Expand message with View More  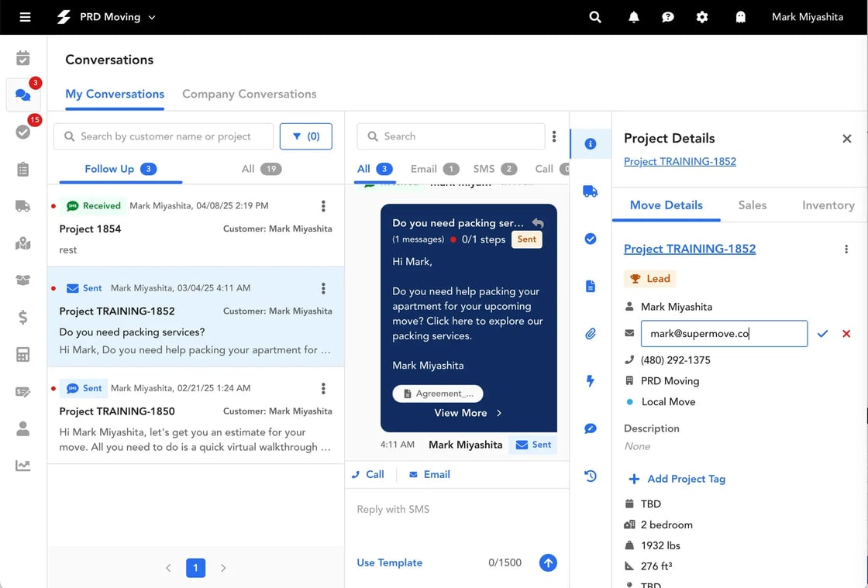click(468, 413)
